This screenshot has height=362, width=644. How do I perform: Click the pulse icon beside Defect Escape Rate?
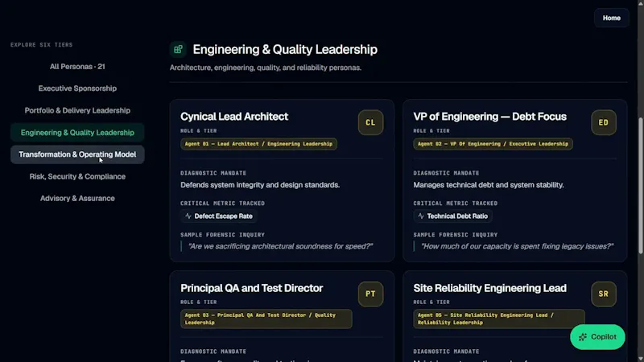pos(188,216)
